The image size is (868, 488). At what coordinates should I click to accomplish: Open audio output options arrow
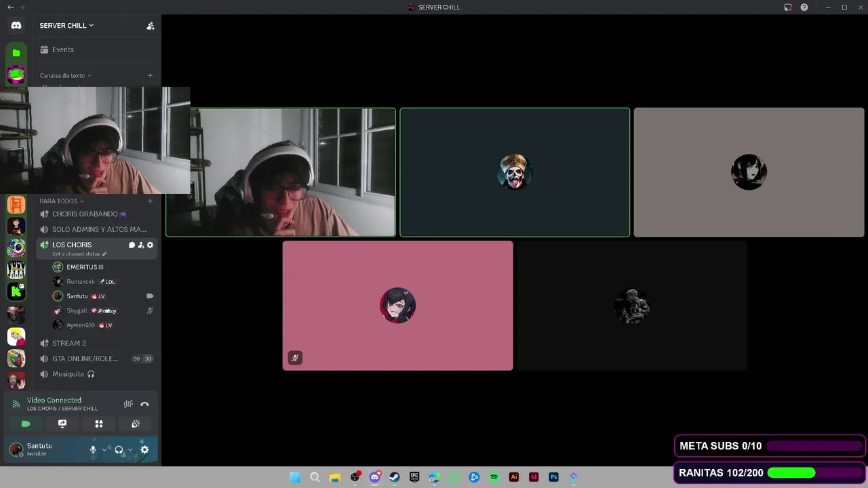(x=130, y=449)
